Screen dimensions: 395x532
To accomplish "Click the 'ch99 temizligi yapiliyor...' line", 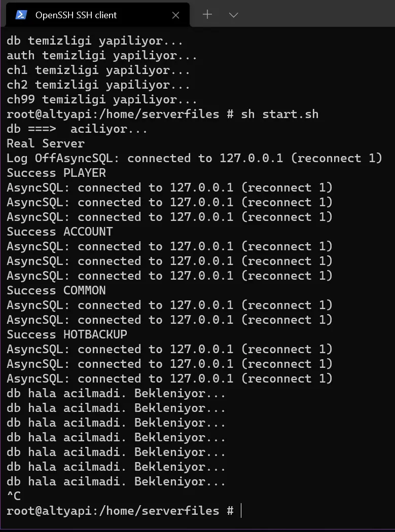I will pyautogui.click(x=102, y=99).
